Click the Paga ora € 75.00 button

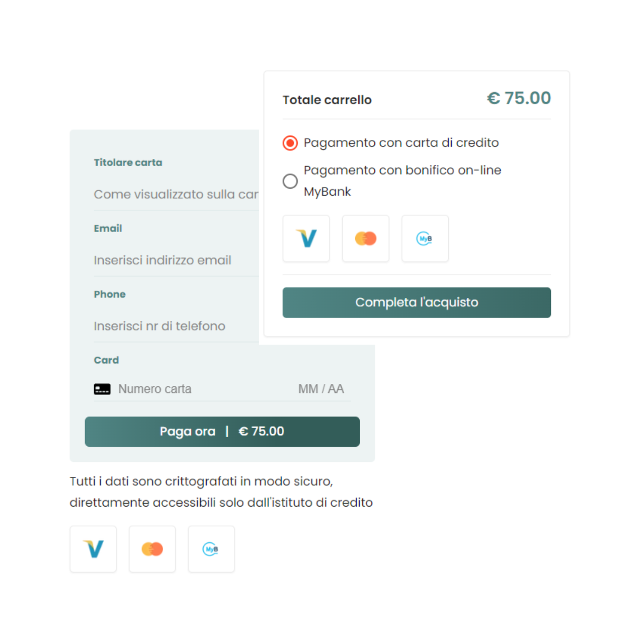tap(222, 432)
